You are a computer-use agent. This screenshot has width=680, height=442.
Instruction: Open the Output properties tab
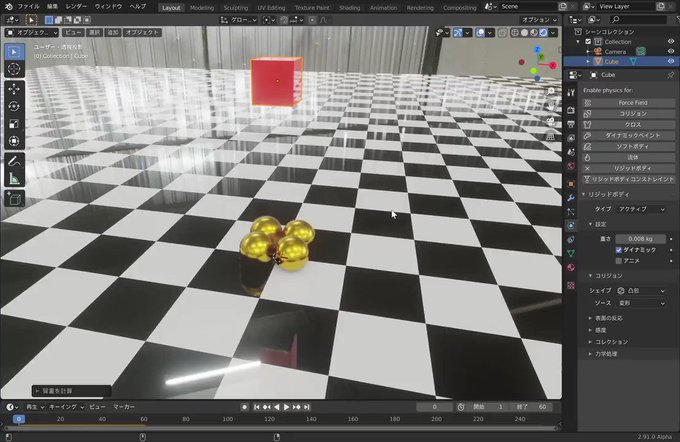pyautogui.click(x=571, y=124)
